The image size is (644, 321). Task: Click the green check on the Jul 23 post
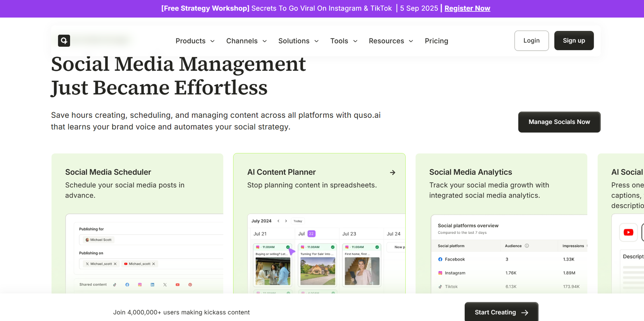pos(377,247)
